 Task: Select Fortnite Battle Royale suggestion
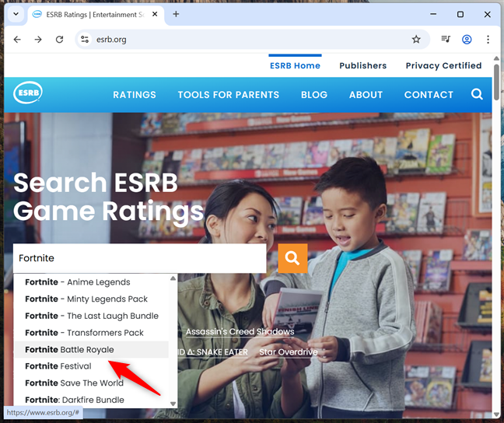coord(92,349)
